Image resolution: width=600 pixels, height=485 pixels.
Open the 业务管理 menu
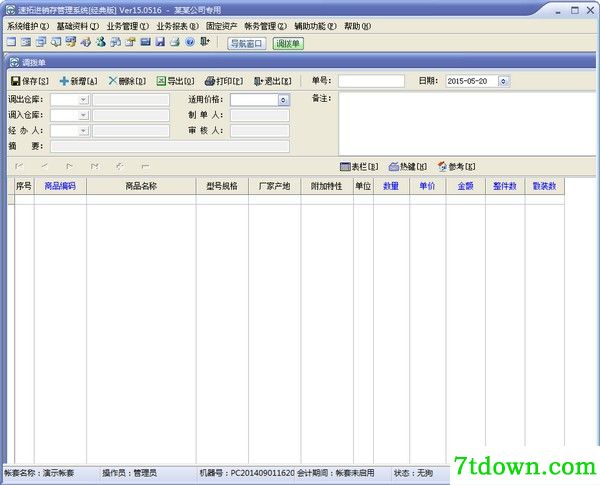128,26
